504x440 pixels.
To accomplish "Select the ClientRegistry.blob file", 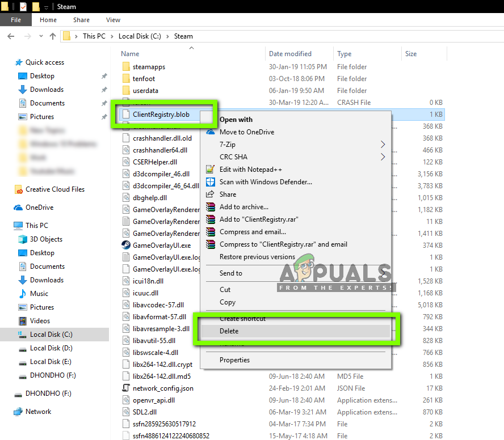I will (161, 115).
